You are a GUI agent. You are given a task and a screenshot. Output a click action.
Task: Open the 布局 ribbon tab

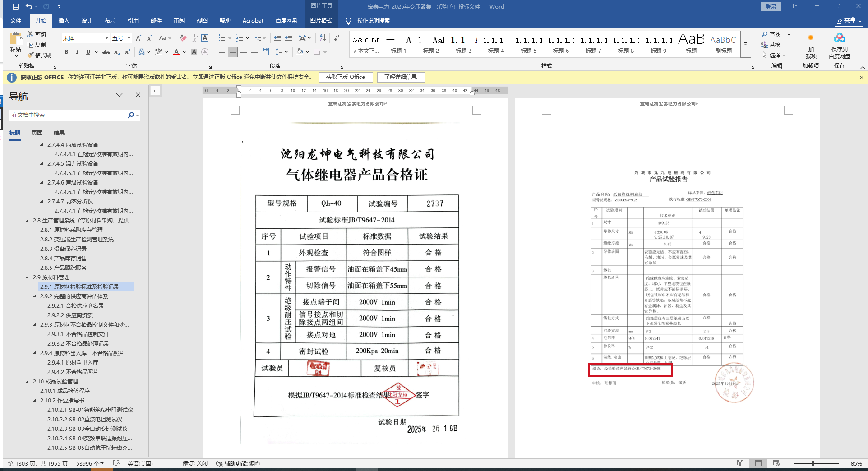(x=110, y=21)
